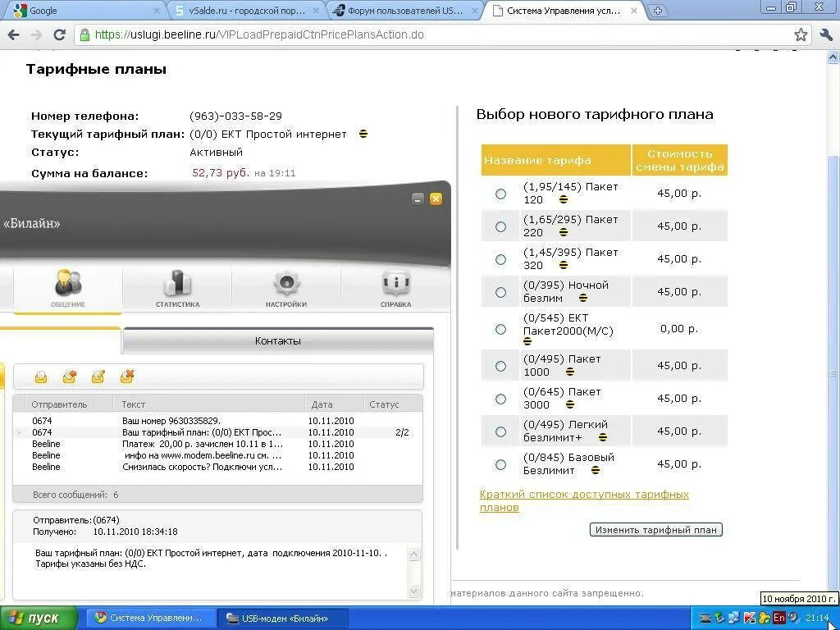The width and height of the screenshot is (840, 630).
Task: Click the bee logo beside current tariff plan
Action: tap(363, 134)
